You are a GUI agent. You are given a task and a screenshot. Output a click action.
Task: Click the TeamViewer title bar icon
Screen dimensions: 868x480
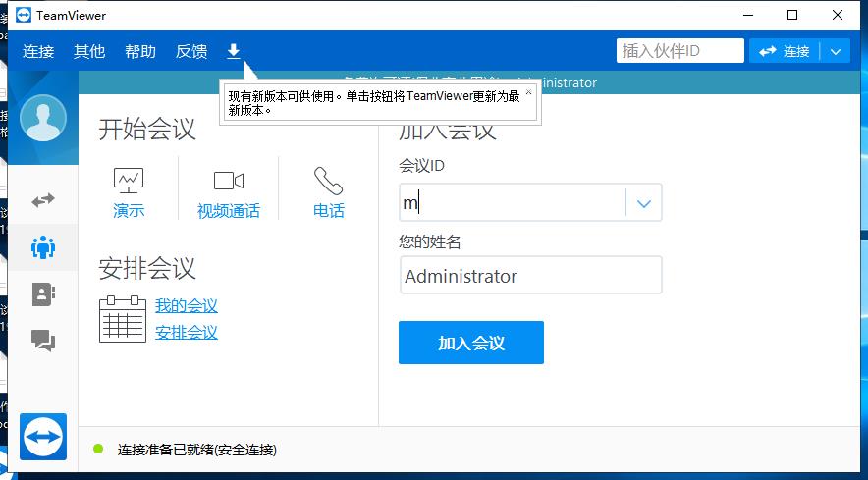tap(24, 15)
